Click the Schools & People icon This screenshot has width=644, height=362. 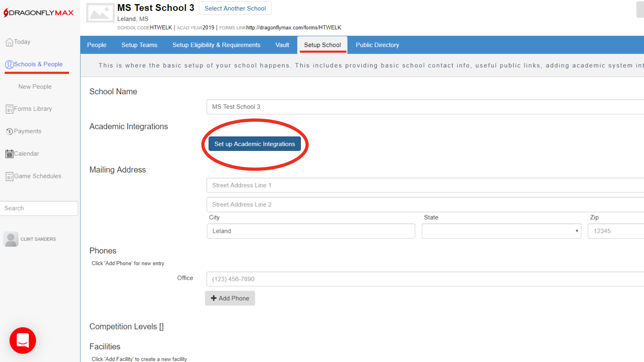click(9, 64)
